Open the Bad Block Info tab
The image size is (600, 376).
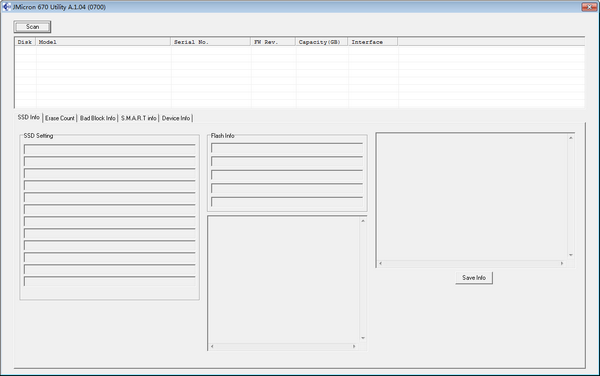pos(98,118)
